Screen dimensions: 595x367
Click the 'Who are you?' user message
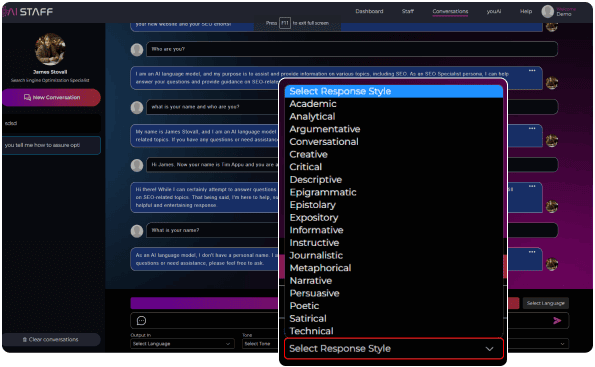coord(352,49)
